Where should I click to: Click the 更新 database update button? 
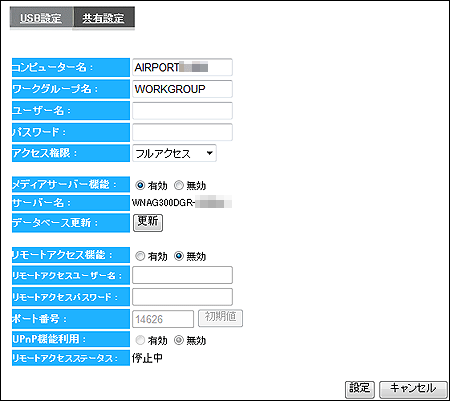pyautogui.click(x=148, y=222)
